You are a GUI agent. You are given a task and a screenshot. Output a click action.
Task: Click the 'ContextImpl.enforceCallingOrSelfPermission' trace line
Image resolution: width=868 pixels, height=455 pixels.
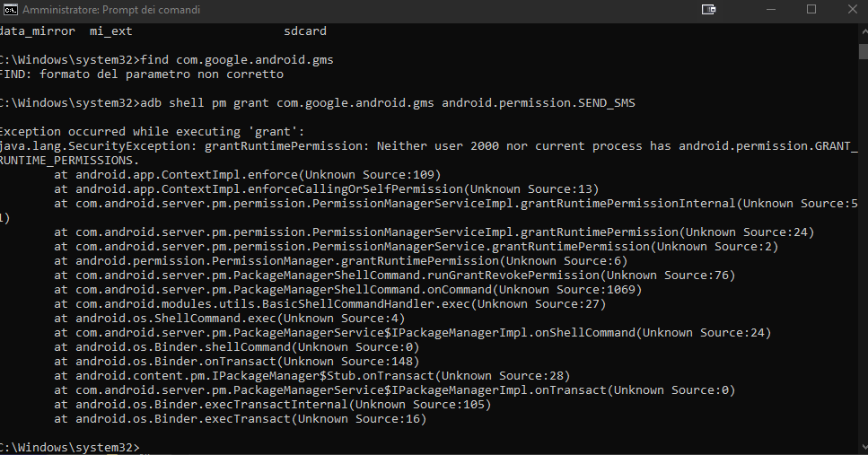click(x=327, y=189)
